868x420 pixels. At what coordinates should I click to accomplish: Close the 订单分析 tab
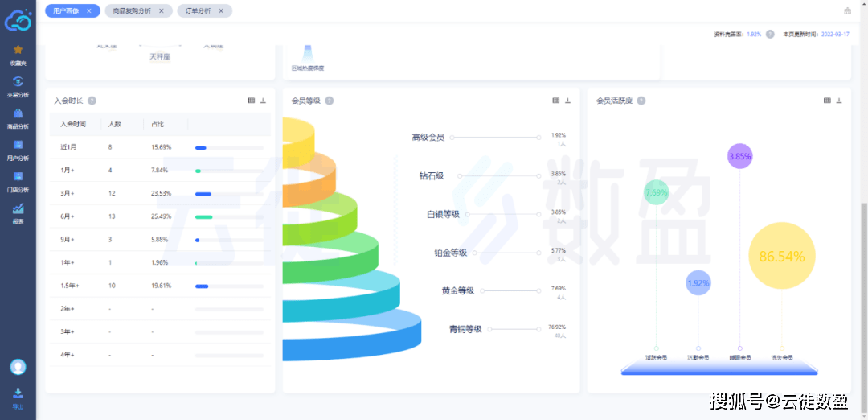[222, 10]
